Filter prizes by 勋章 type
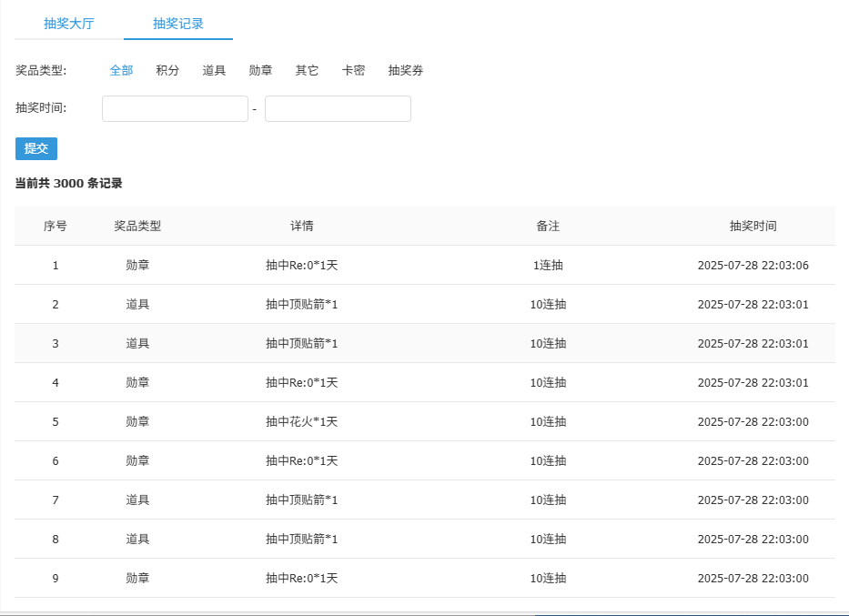Image resolution: width=849 pixels, height=616 pixels. point(260,70)
